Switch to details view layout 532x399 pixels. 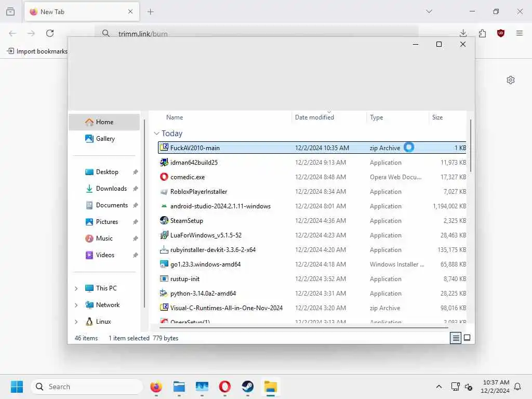456,338
